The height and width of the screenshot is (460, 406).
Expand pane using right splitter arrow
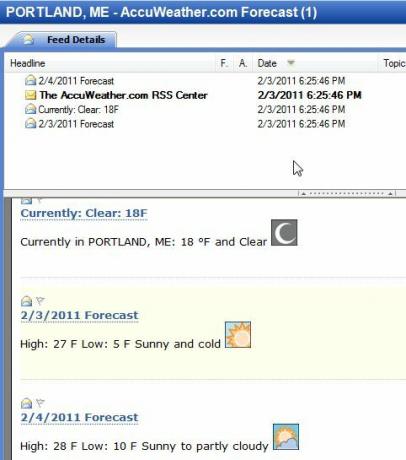coord(390,193)
